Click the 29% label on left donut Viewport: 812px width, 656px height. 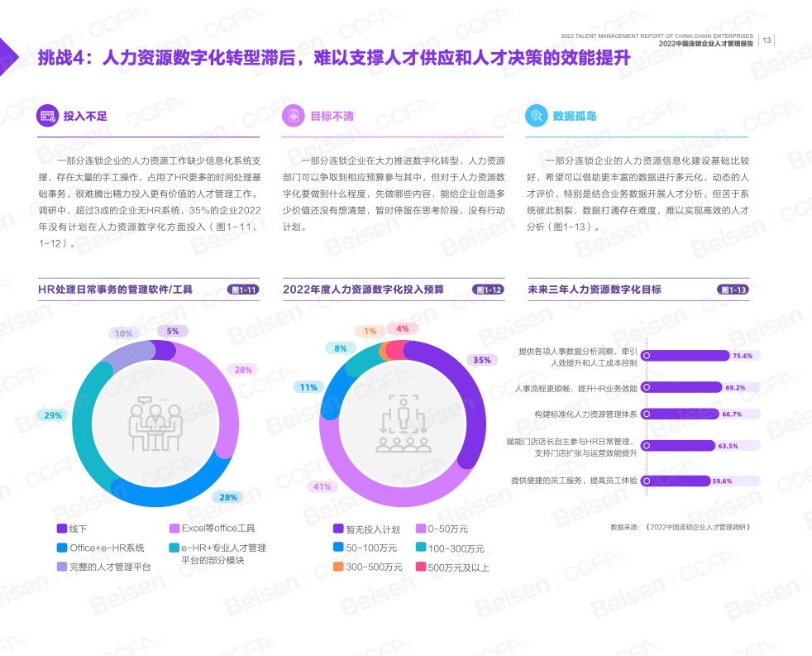(52, 414)
